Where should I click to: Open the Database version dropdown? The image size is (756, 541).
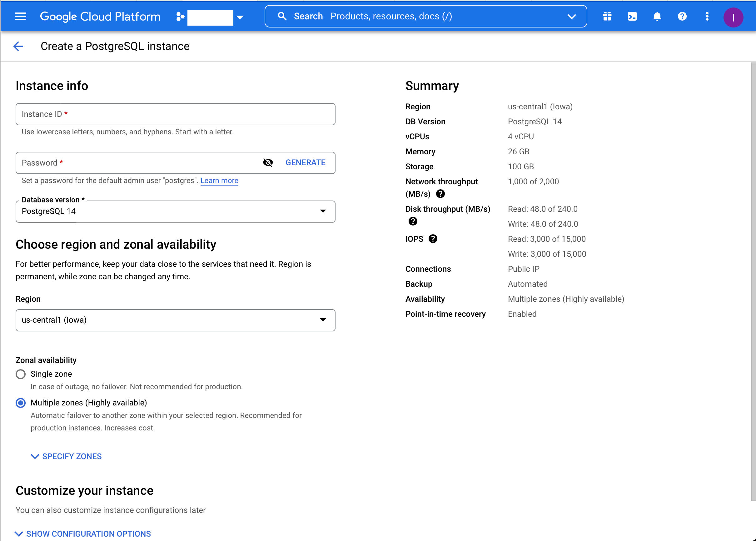click(175, 211)
